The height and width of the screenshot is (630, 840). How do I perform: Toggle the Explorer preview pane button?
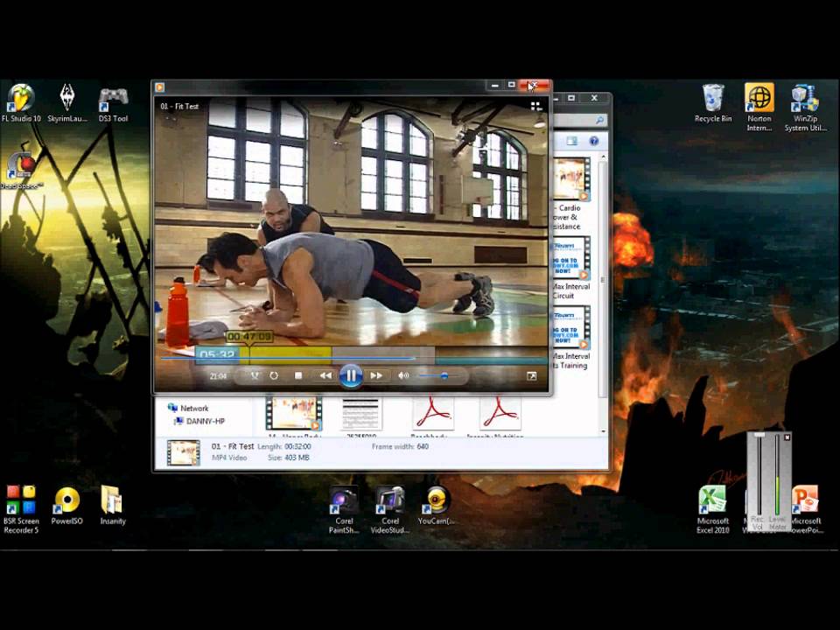pyautogui.click(x=572, y=141)
